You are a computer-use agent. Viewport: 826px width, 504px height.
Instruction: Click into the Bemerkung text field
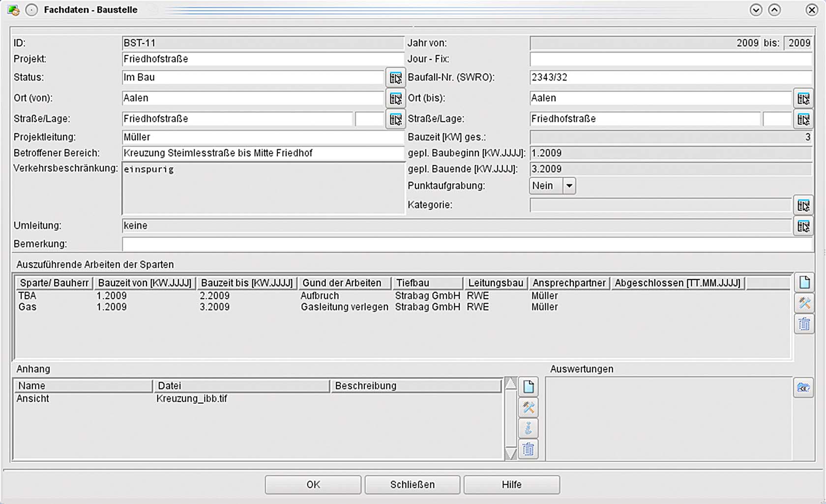(466, 244)
